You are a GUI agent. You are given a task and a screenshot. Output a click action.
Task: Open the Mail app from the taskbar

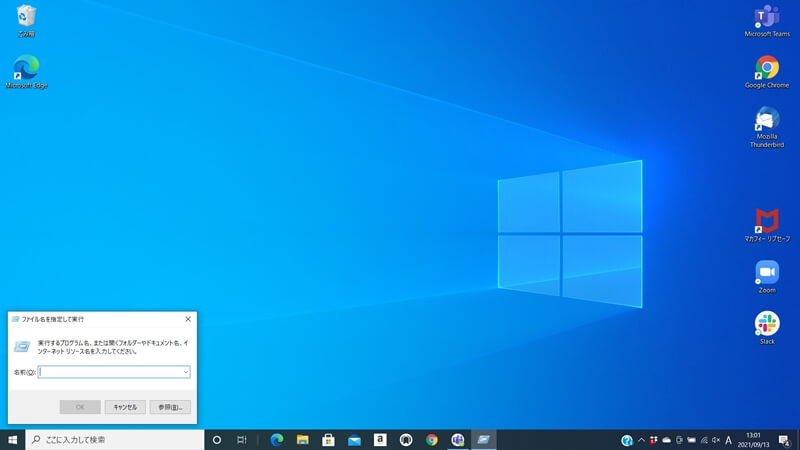coord(354,440)
